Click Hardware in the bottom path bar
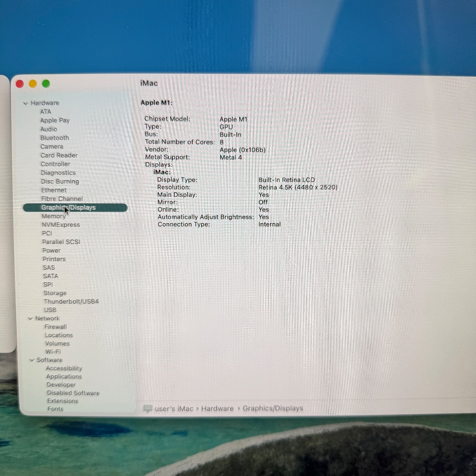The width and height of the screenshot is (476, 476). coord(217,408)
